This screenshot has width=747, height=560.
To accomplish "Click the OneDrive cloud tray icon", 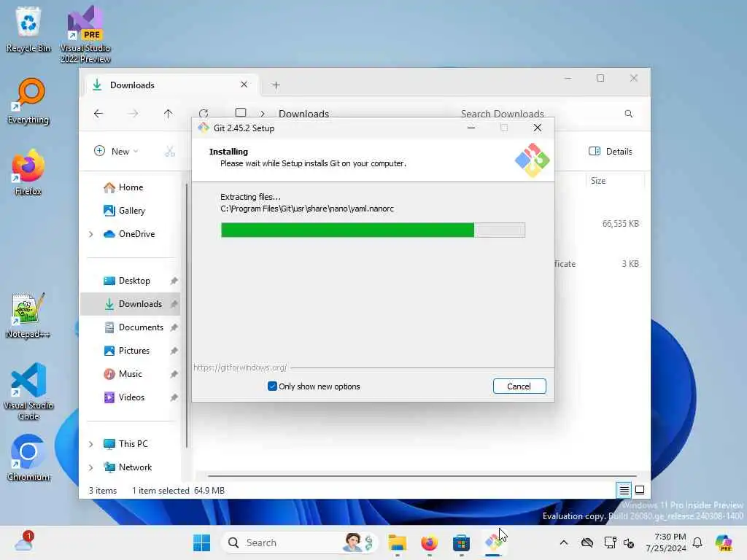I will [x=587, y=542].
